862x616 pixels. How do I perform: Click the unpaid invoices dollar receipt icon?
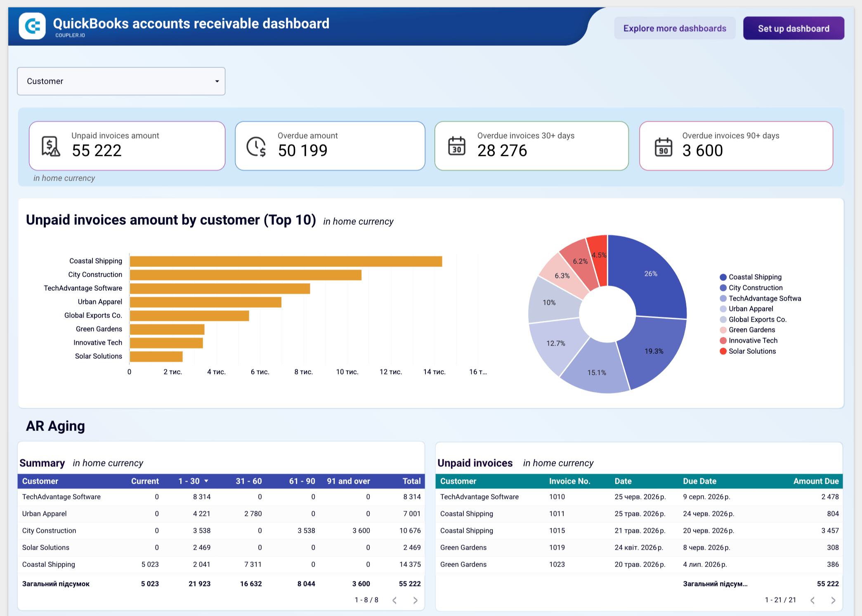point(51,146)
